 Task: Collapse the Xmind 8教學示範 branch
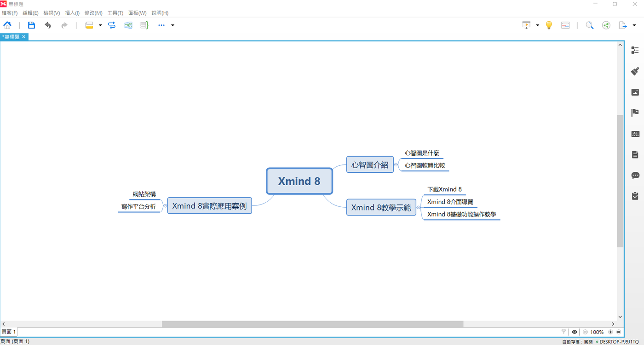point(419,207)
